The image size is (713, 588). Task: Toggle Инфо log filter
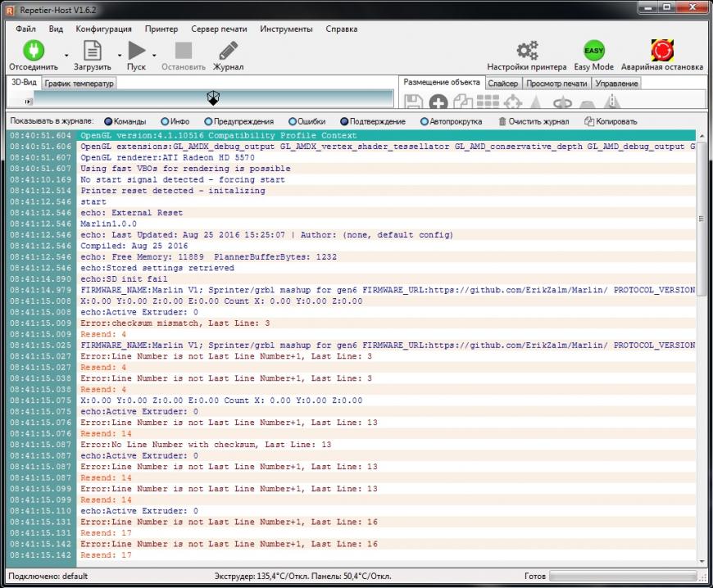(165, 121)
